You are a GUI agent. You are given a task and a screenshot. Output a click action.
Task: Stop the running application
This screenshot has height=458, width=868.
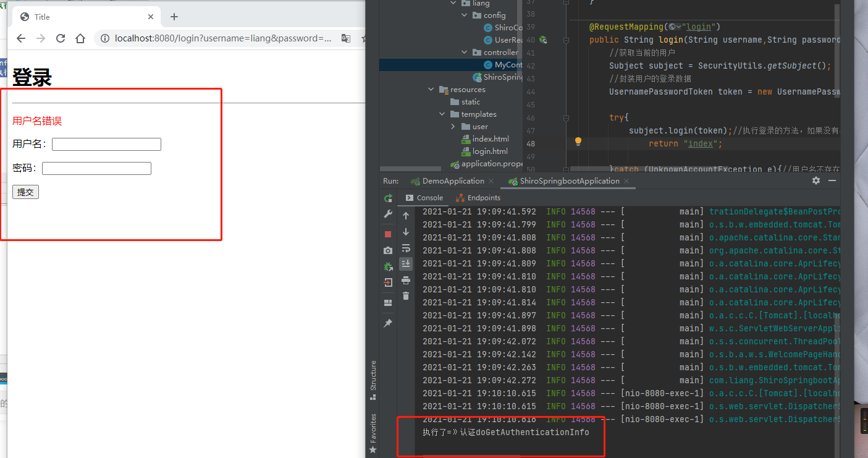(x=388, y=234)
